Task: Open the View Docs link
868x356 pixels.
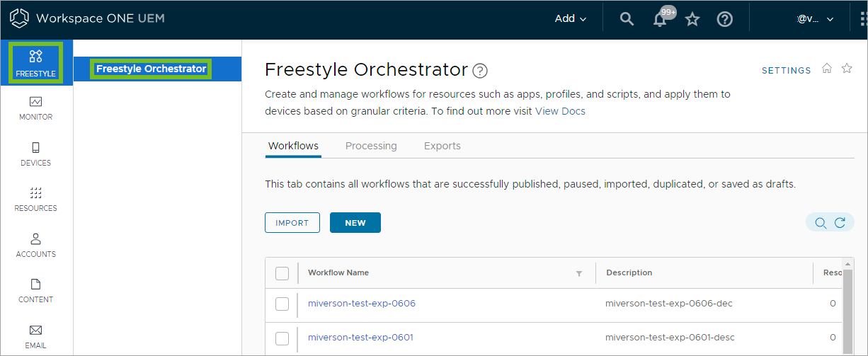Action: pos(560,111)
